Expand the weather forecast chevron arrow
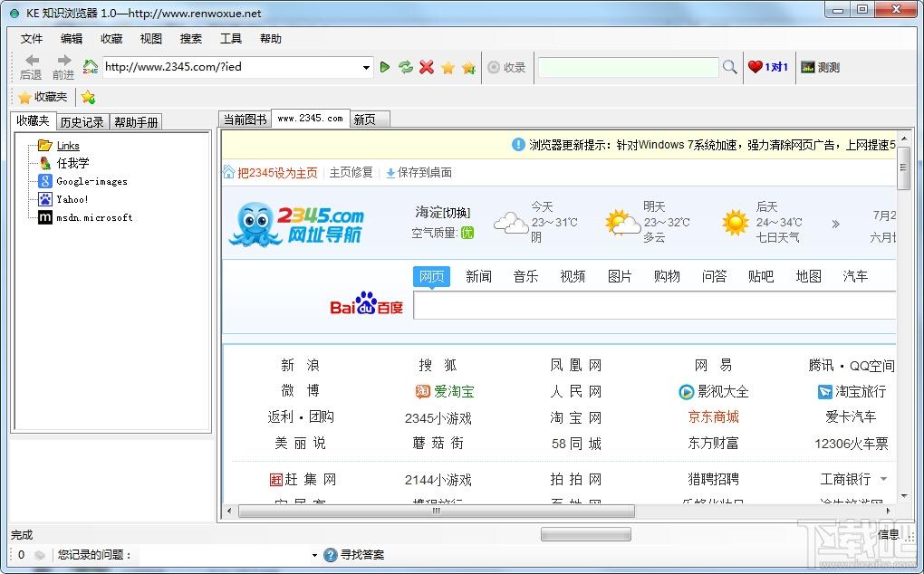This screenshot has width=924, height=574. click(835, 224)
